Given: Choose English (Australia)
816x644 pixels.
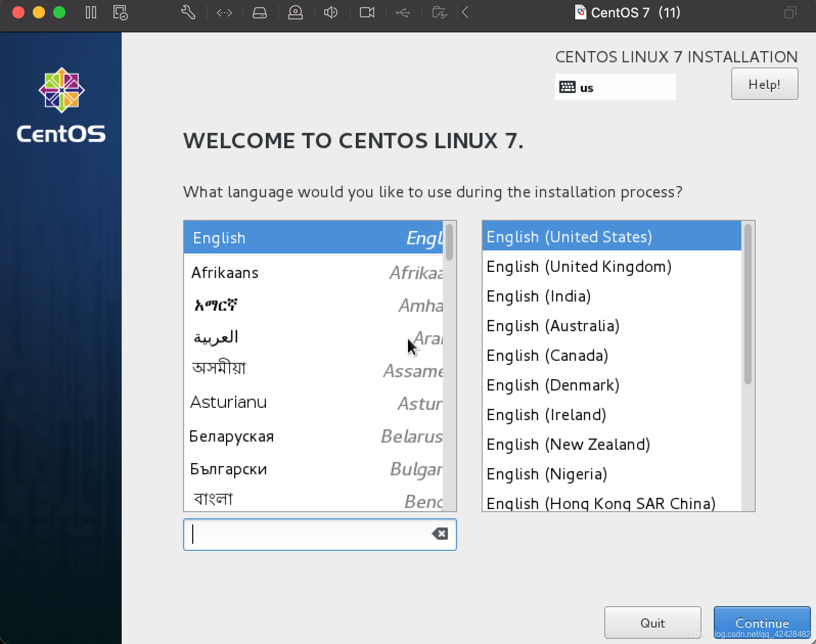Looking at the screenshot, I should [x=611, y=326].
